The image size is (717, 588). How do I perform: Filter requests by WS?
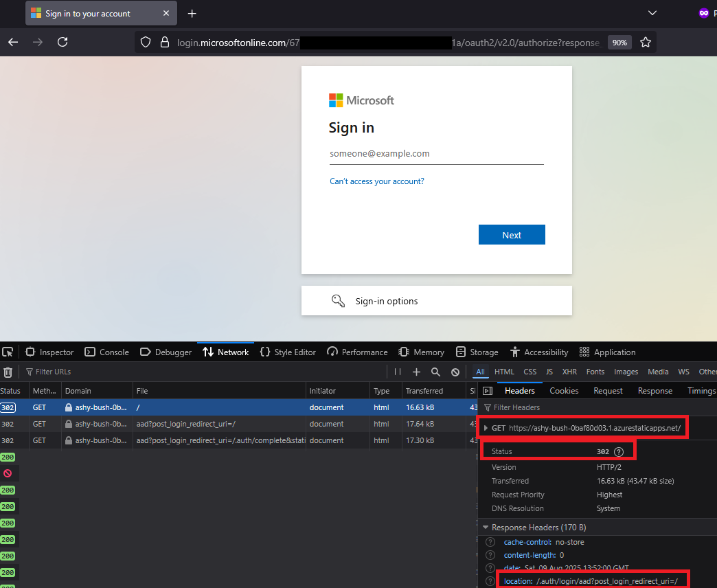click(683, 372)
